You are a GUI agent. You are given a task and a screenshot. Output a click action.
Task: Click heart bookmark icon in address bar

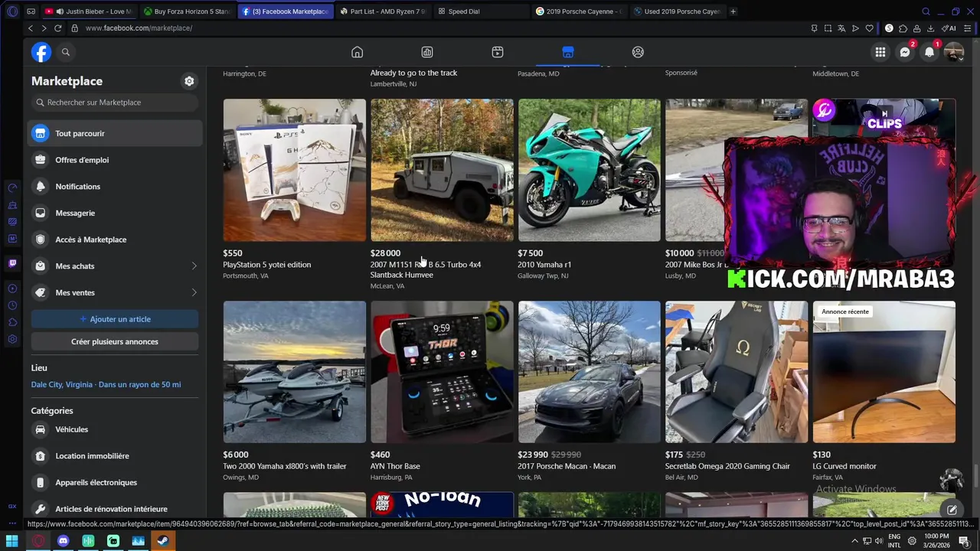[x=870, y=28]
